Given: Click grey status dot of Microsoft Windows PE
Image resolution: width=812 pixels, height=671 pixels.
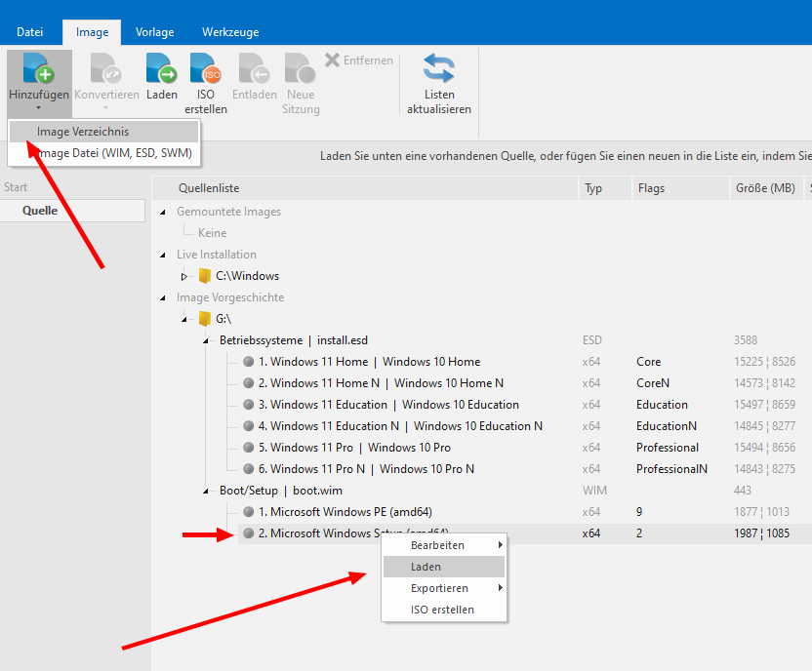Looking at the screenshot, I should (x=249, y=512).
